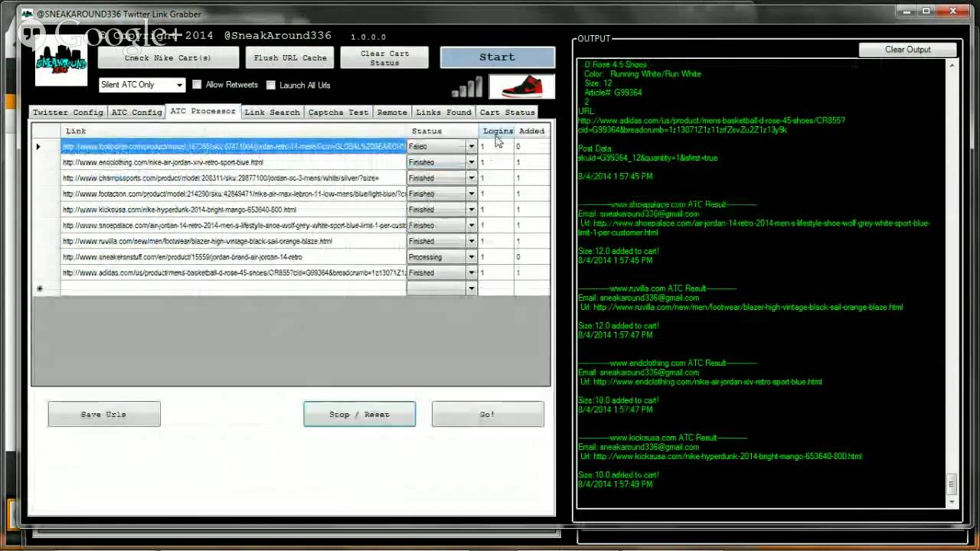Click the current-row arrow indicator in grid
The image size is (980, 551).
38,146
